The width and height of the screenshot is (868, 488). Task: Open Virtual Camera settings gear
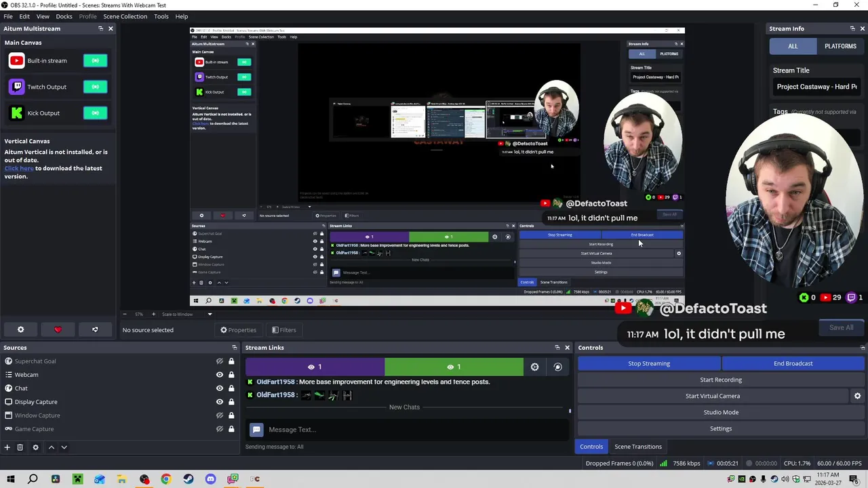click(857, 396)
